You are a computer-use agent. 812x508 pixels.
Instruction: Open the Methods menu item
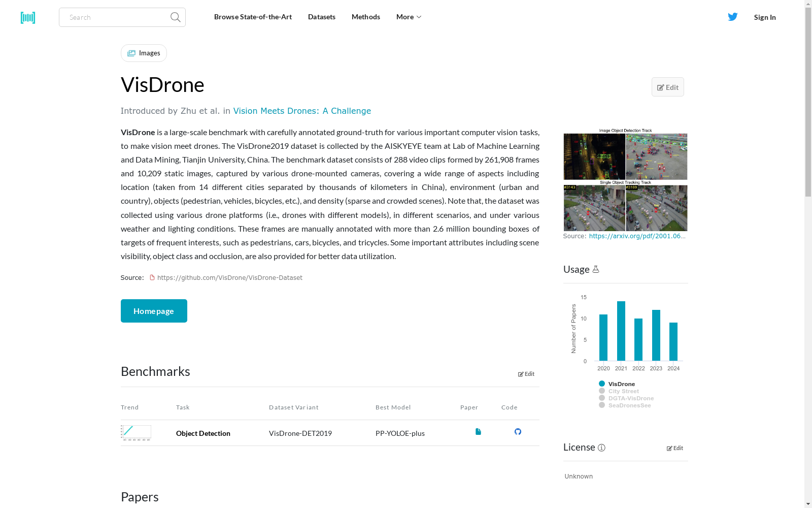(366, 17)
